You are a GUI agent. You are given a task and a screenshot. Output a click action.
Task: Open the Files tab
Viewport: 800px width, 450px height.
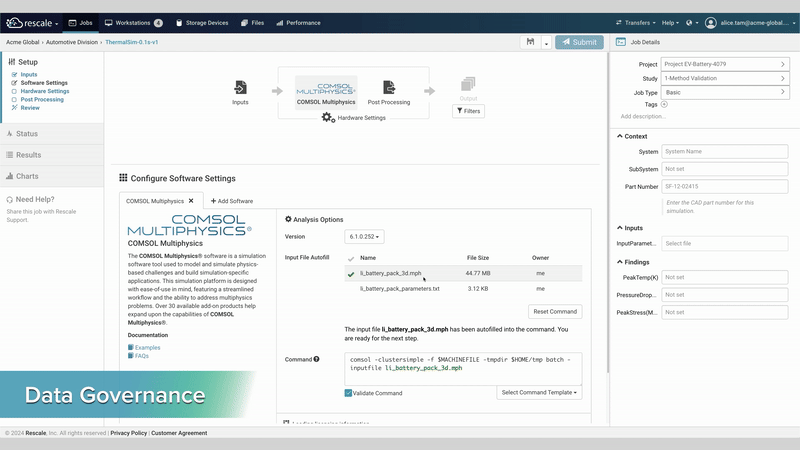(253, 23)
